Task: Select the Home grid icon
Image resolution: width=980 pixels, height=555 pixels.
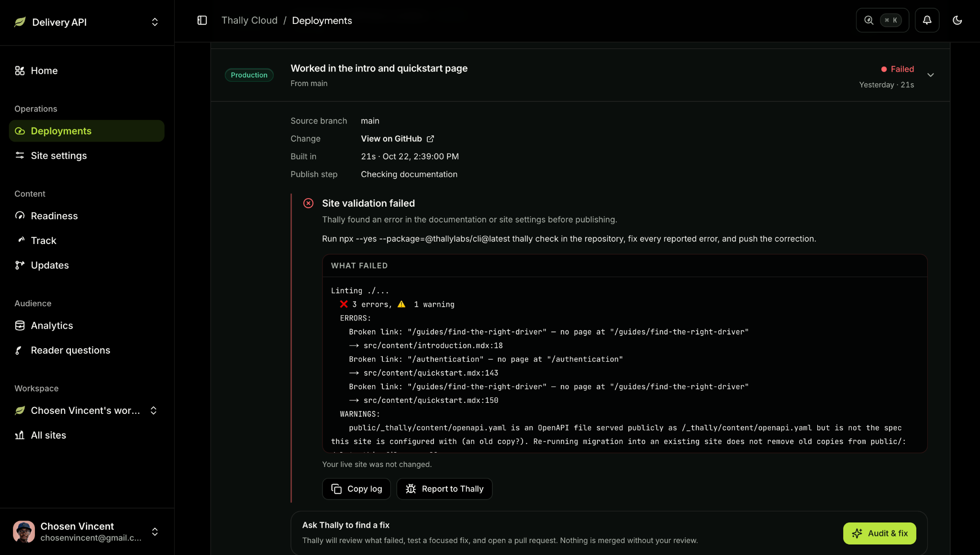Action: click(x=20, y=71)
